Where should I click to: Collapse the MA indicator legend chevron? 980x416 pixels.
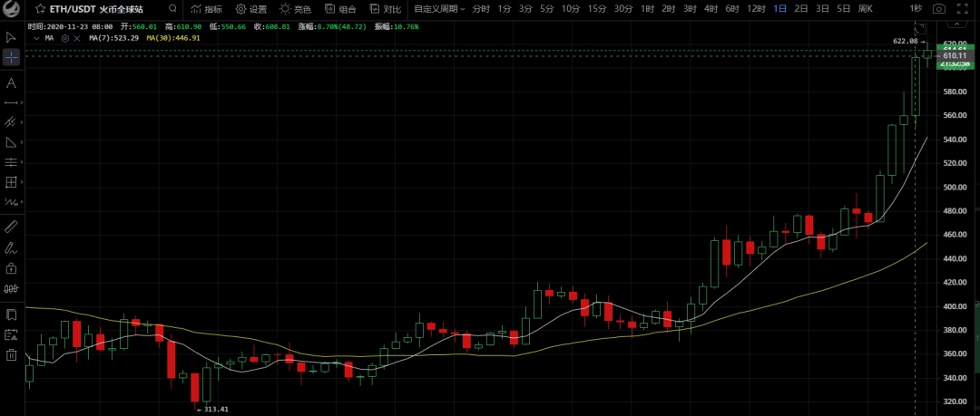37,38
